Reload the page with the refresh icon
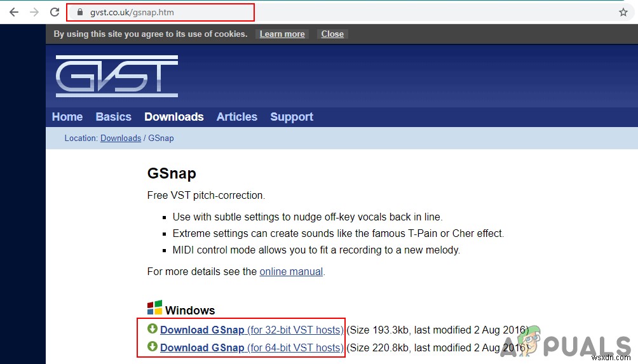638x364 pixels. [55, 12]
